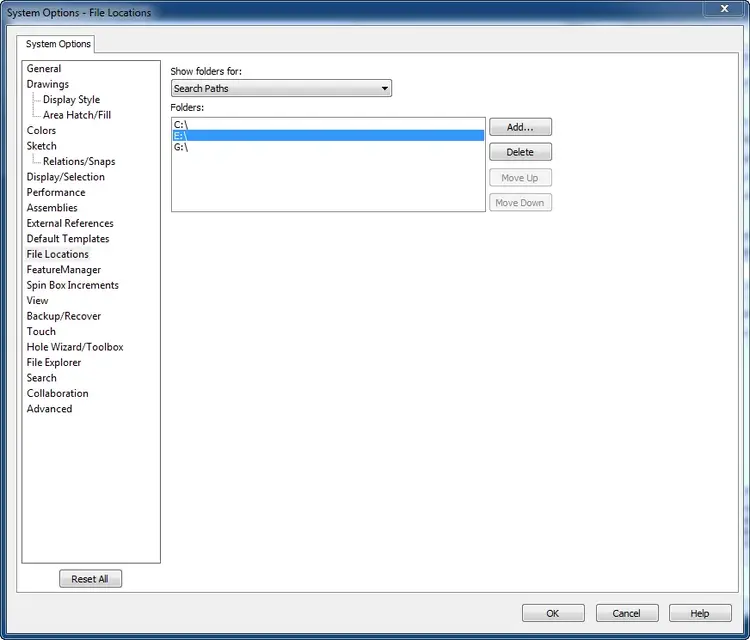750x640 pixels.
Task: Open the FeatureManager options
Action: pyautogui.click(x=64, y=270)
